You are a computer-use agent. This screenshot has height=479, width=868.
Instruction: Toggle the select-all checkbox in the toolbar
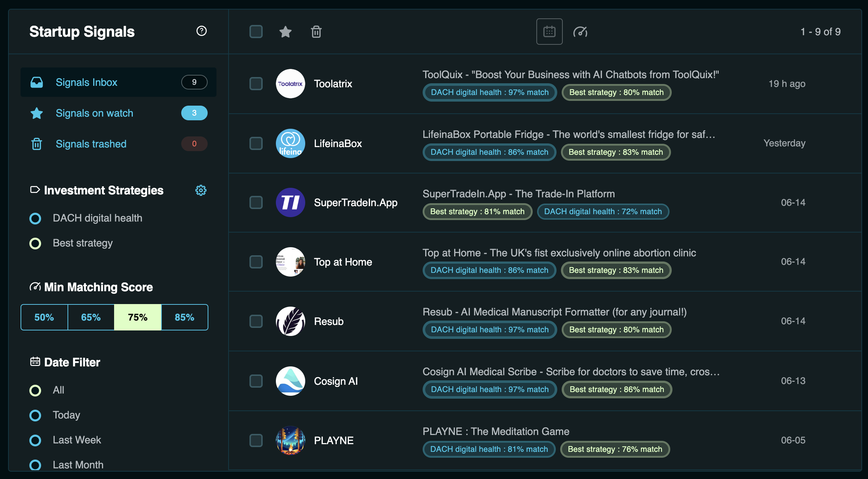pos(256,32)
